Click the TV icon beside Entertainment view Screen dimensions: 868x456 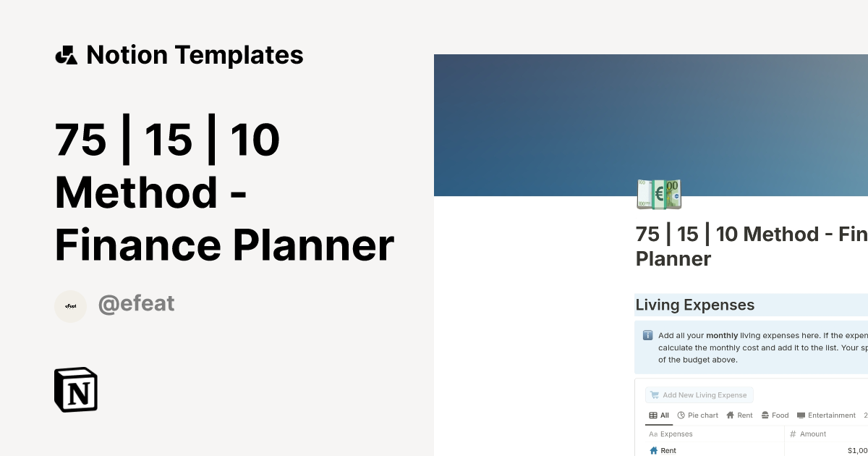point(801,415)
